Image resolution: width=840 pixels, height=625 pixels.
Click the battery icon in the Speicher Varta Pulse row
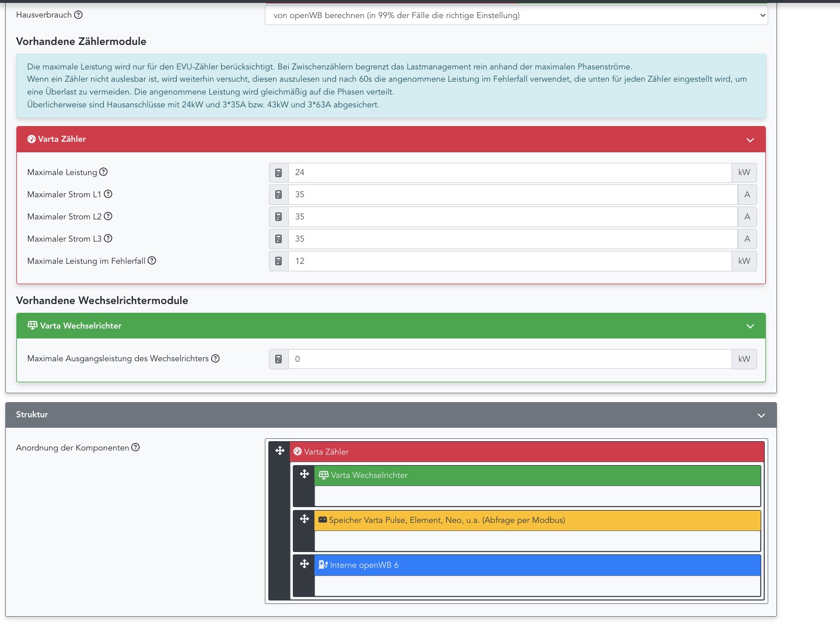pos(323,520)
